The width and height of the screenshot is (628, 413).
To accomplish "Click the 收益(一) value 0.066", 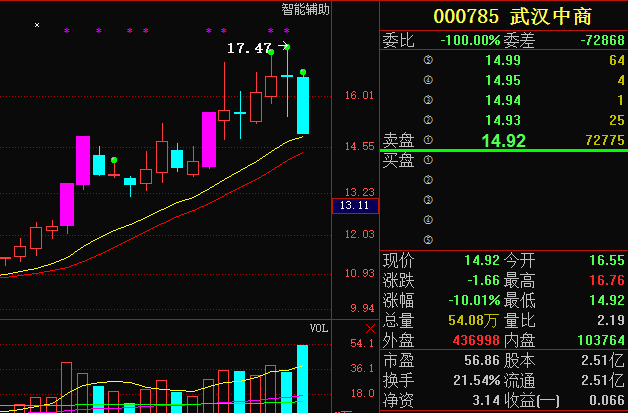I will pos(607,400).
